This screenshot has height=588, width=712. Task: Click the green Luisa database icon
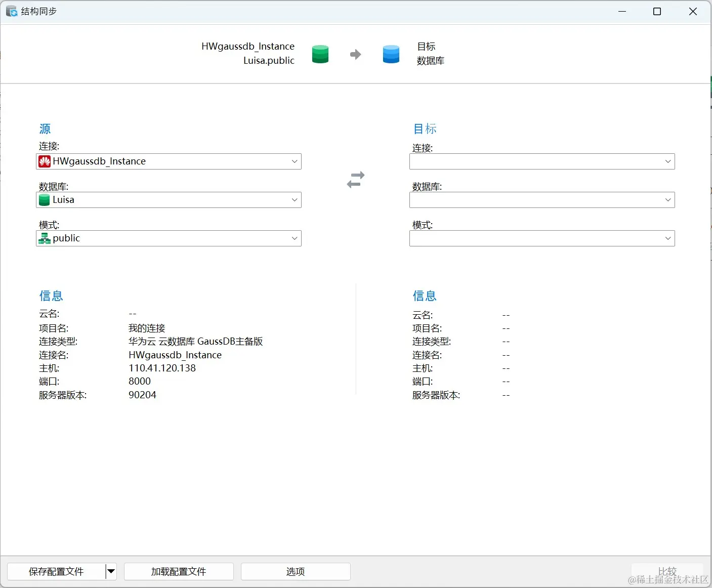pyautogui.click(x=45, y=200)
